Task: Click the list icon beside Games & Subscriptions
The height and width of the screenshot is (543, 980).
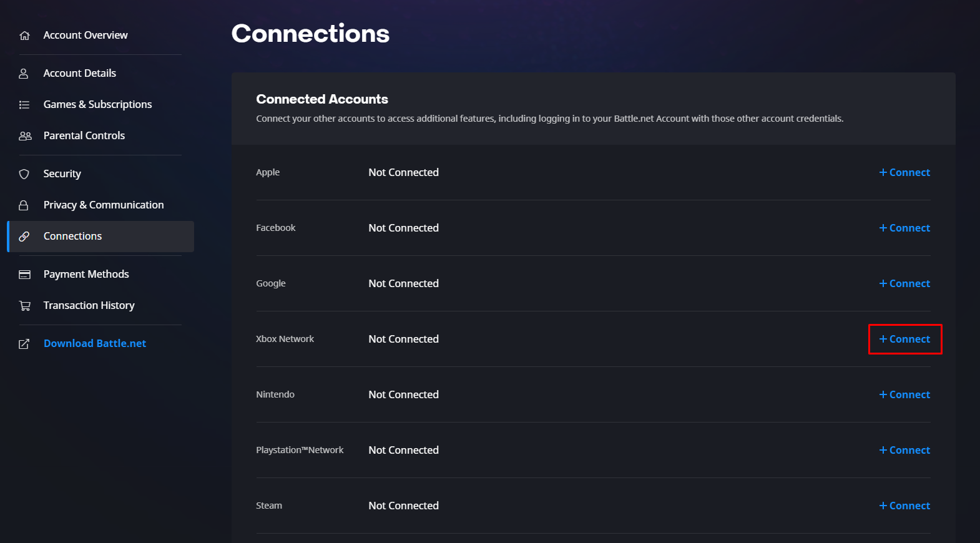Action: pyautogui.click(x=24, y=105)
